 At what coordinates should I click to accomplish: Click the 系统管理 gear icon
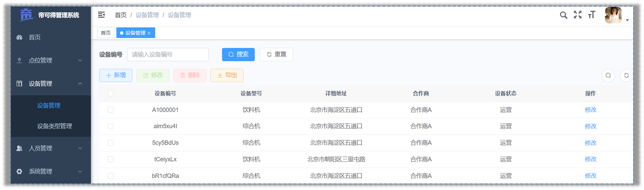click(19, 172)
